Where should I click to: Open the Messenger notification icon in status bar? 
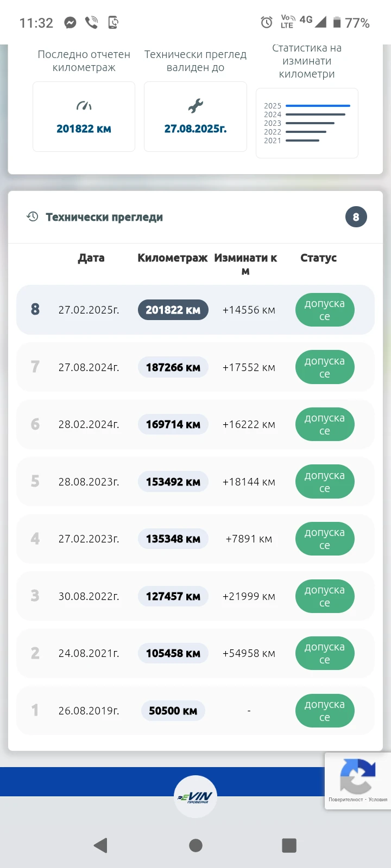(70, 23)
